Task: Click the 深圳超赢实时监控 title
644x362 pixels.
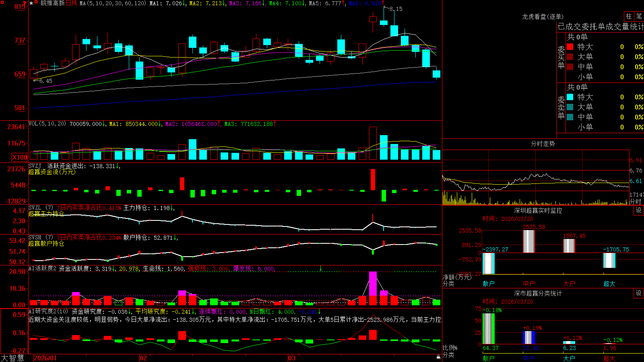Action: pyautogui.click(x=538, y=210)
